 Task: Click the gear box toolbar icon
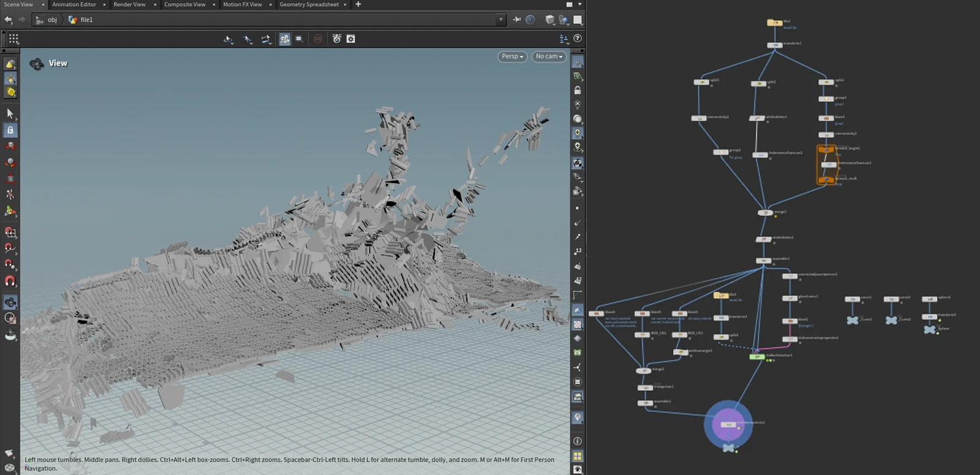[351, 39]
